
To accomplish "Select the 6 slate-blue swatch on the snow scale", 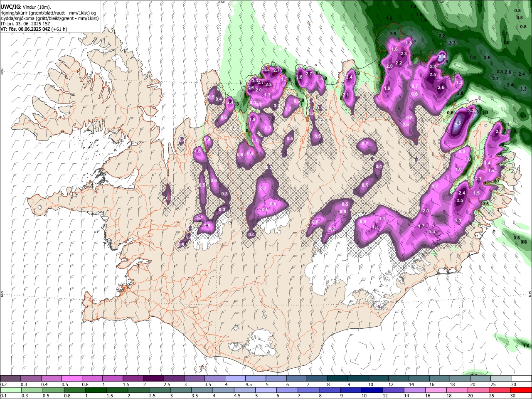I will click(x=296, y=379).
